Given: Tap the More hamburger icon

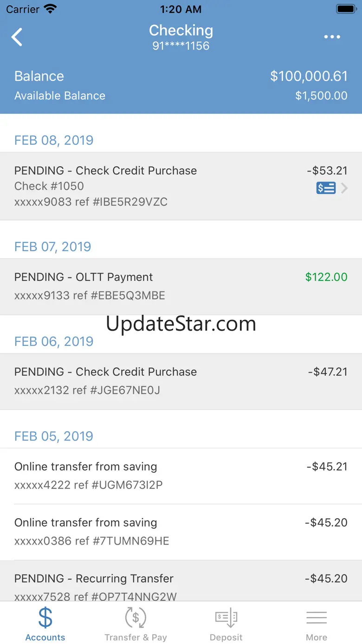Looking at the screenshot, I should [317, 618].
